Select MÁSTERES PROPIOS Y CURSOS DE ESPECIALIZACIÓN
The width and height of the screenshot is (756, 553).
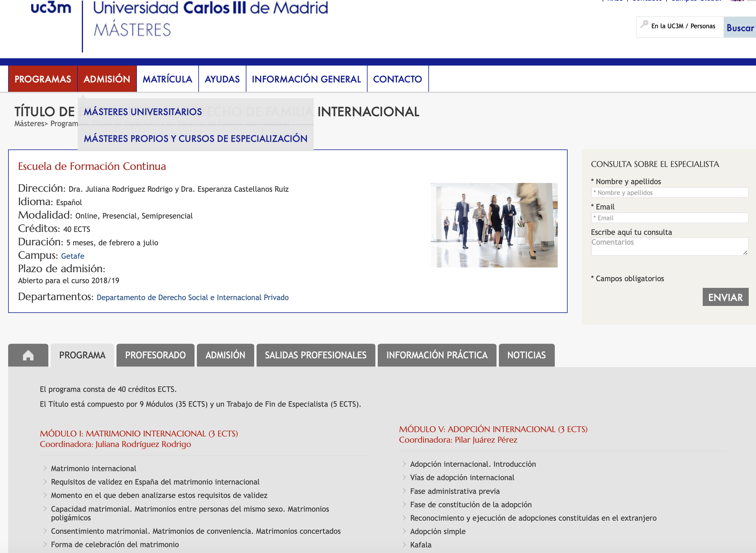[195, 139]
